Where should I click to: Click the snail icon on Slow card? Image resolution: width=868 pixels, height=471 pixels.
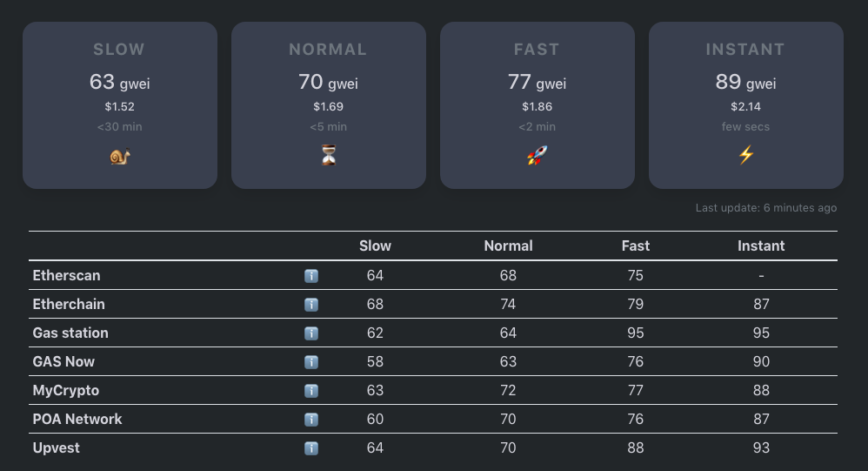point(120,157)
